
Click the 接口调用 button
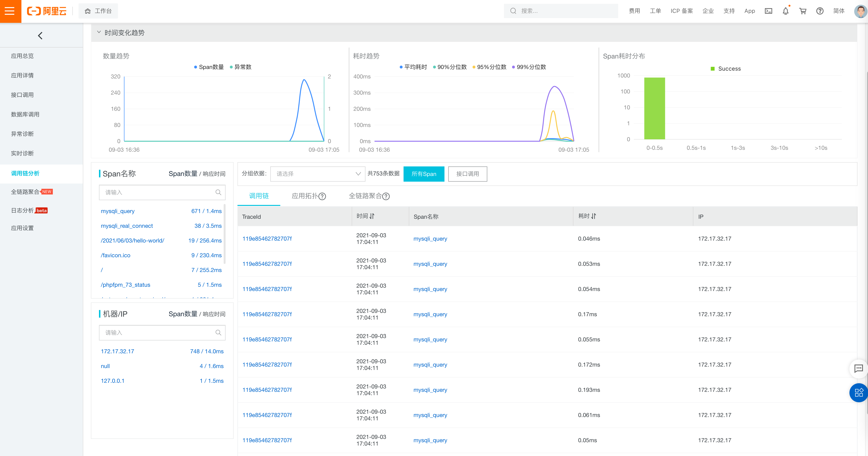tap(467, 174)
